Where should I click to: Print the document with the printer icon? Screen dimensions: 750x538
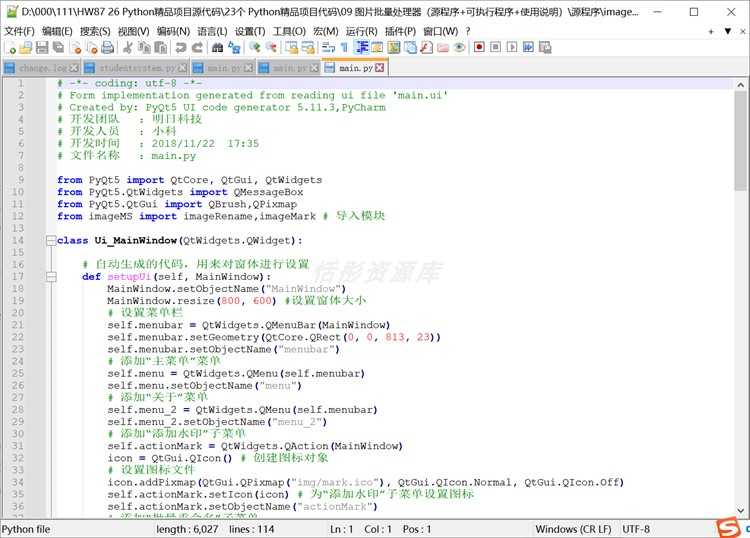tap(108, 47)
